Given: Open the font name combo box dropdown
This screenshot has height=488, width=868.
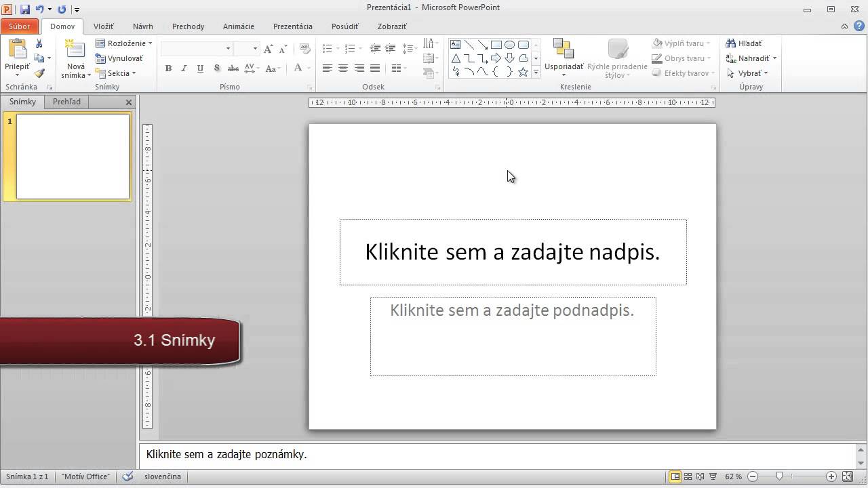Looking at the screenshot, I should tap(229, 49).
